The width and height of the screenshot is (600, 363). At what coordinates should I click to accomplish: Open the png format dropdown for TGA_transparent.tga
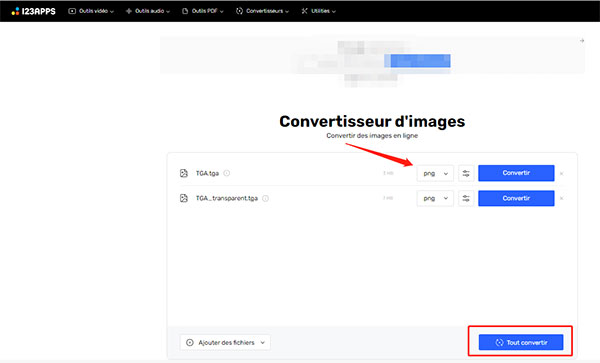click(x=435, y=198)
